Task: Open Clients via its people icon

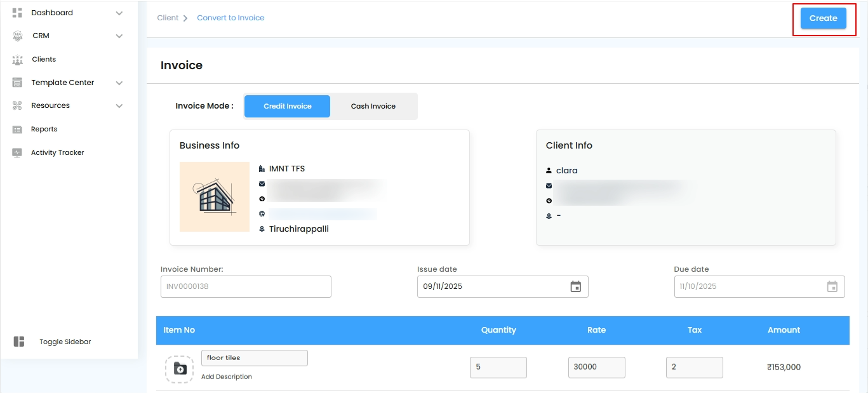Action: coord(18,60)
